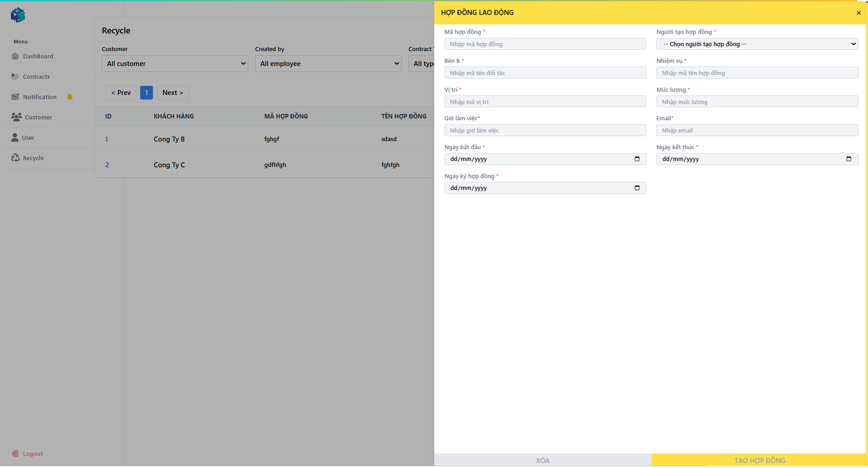Click the notification bell icon
This screenshot has width=868, height=468.
pyautogui.click(x=70, y=97)
